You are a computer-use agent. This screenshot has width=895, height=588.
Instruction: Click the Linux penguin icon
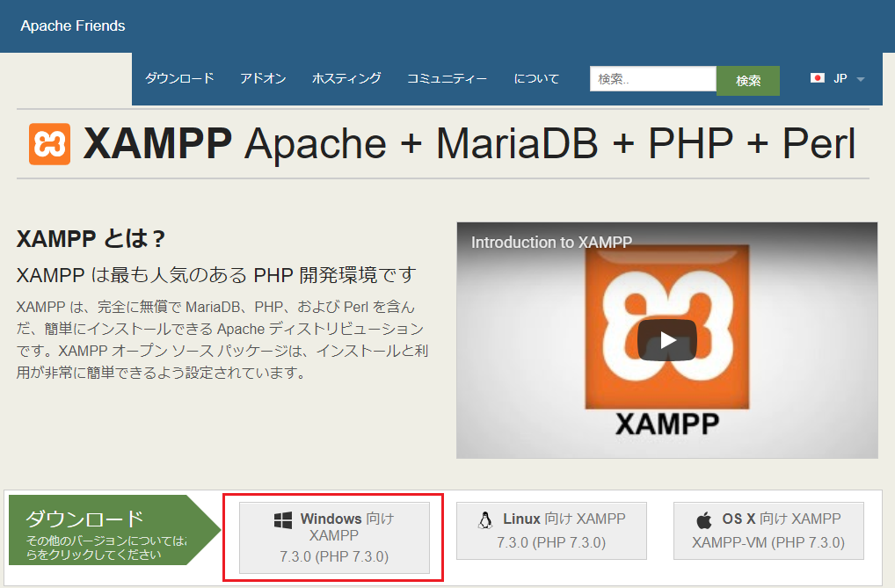click(485, 519)
